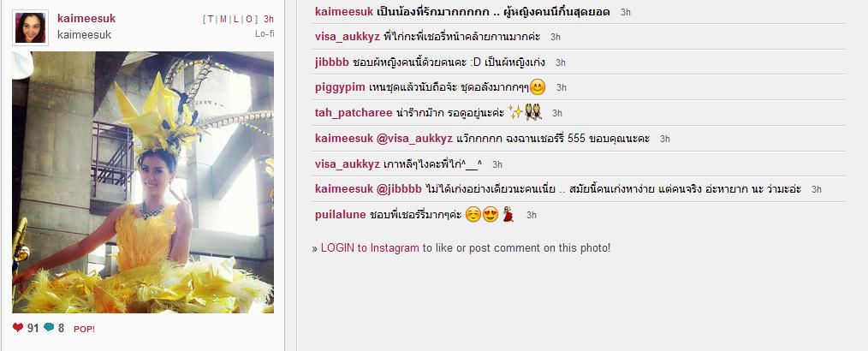Click LOGIN to Instagram link
Viewport: 868px width, 351px height.
(370, 248)
